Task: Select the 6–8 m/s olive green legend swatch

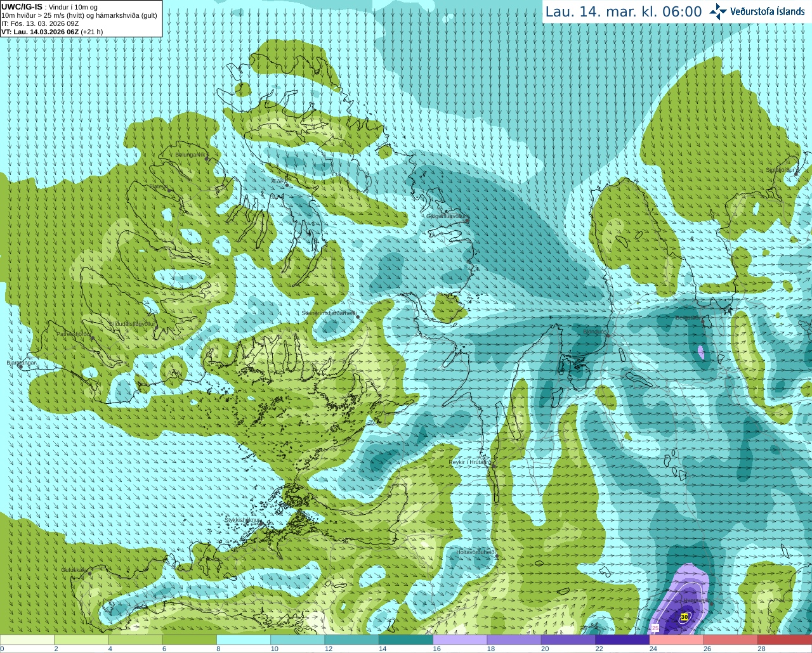Action: coord(190,640)
